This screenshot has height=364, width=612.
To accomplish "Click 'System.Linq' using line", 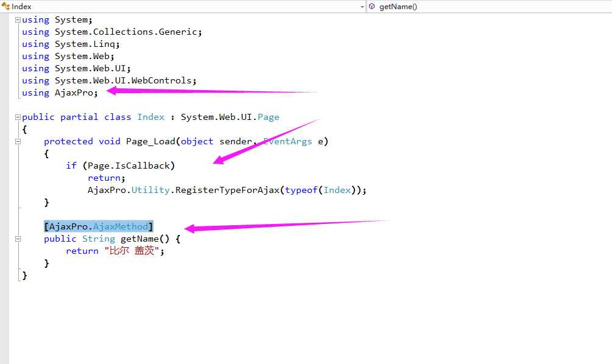I will [x=71, y=44].
